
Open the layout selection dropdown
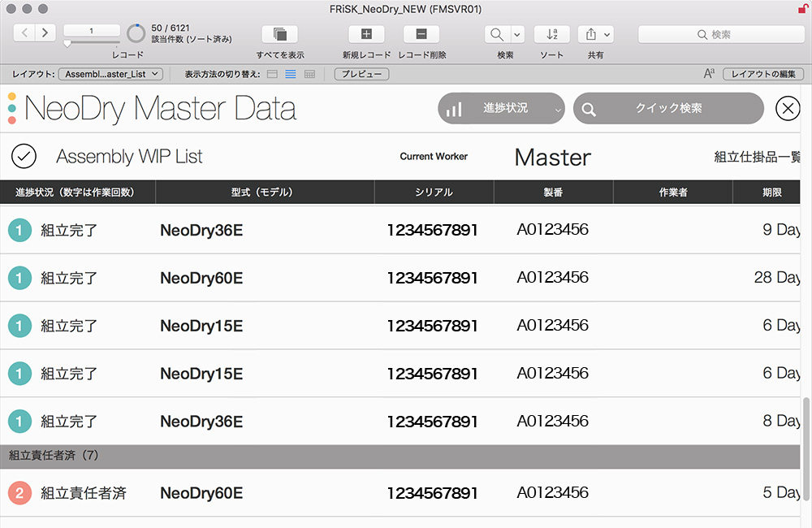(x=111, y=74)
